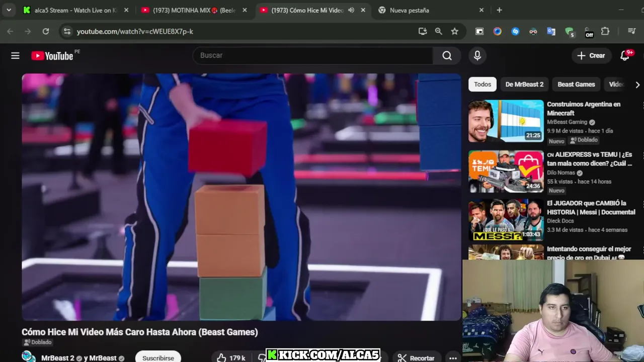Click the install app icon in address bar

point(423,31)
